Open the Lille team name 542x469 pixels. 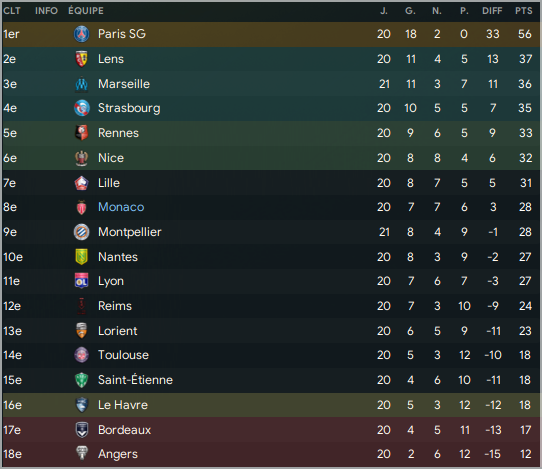109,183
